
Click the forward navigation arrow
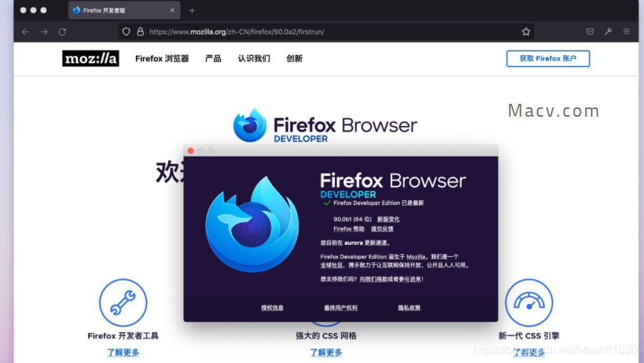pyautogui.click(x=44, y=32)
